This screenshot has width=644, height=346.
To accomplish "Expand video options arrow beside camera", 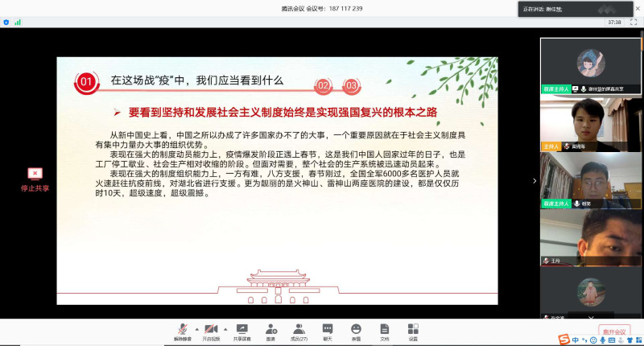I will tap(225, 329).
